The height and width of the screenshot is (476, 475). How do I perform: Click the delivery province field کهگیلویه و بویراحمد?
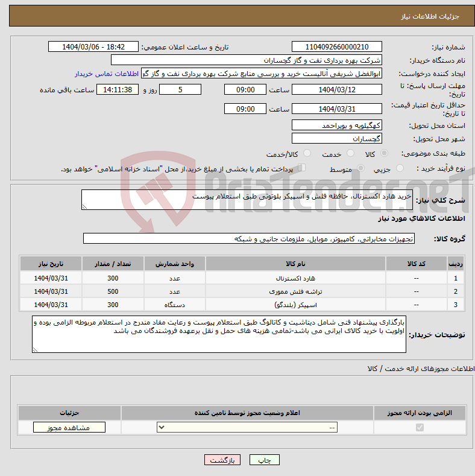click(x=337, y=125)
